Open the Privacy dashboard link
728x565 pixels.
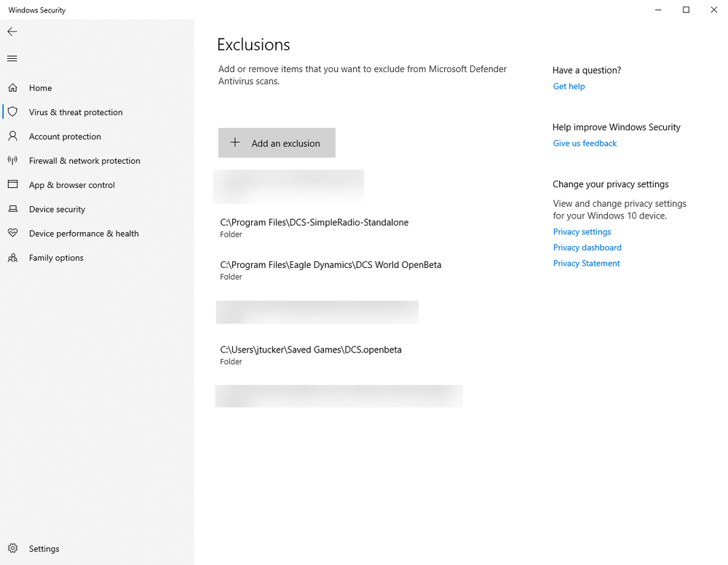587,248
